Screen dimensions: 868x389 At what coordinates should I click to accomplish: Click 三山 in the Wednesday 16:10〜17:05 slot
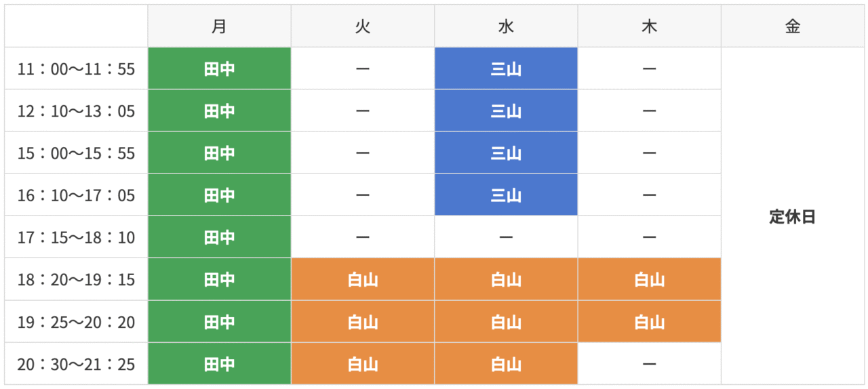point(506,195)
